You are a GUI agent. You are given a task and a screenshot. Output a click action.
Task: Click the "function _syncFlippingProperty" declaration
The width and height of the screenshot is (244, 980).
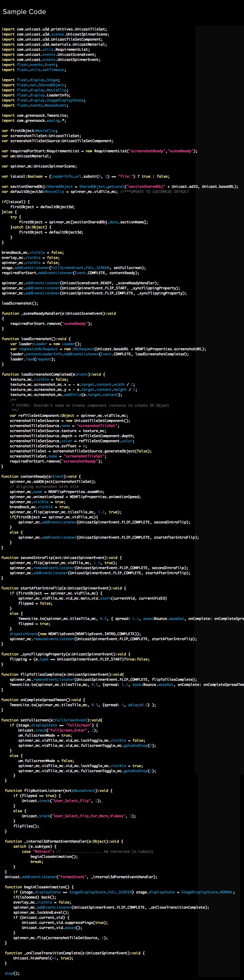pos(66,654)
